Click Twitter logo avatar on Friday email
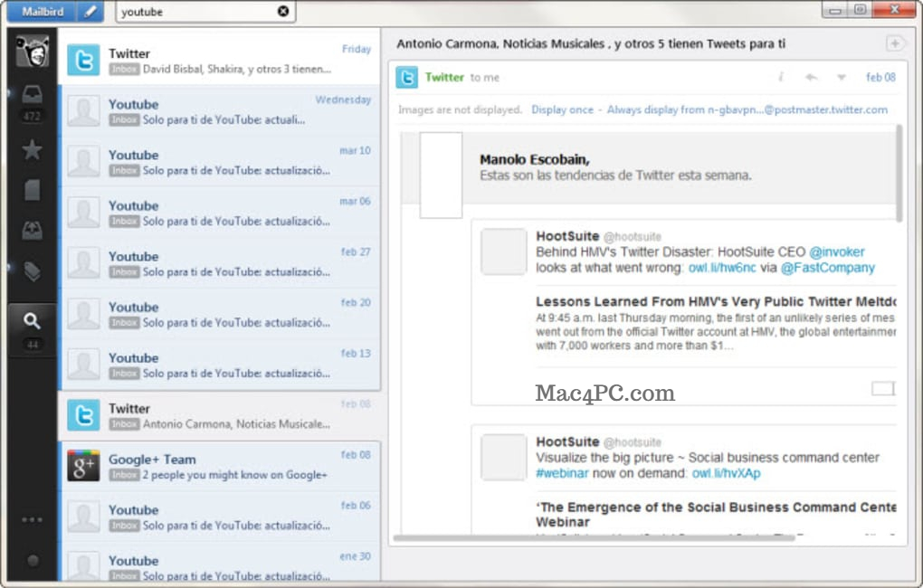This screenshot has width=923, height=588. coord(83,60)
